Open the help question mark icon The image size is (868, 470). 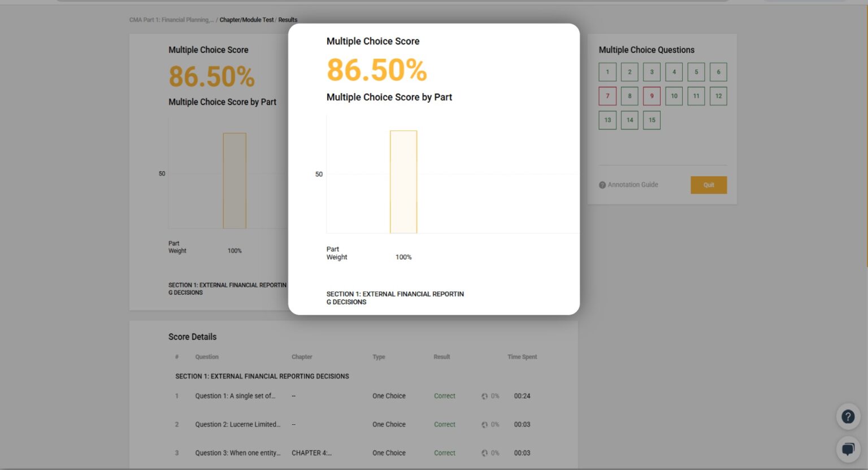[x=848, y=417]
